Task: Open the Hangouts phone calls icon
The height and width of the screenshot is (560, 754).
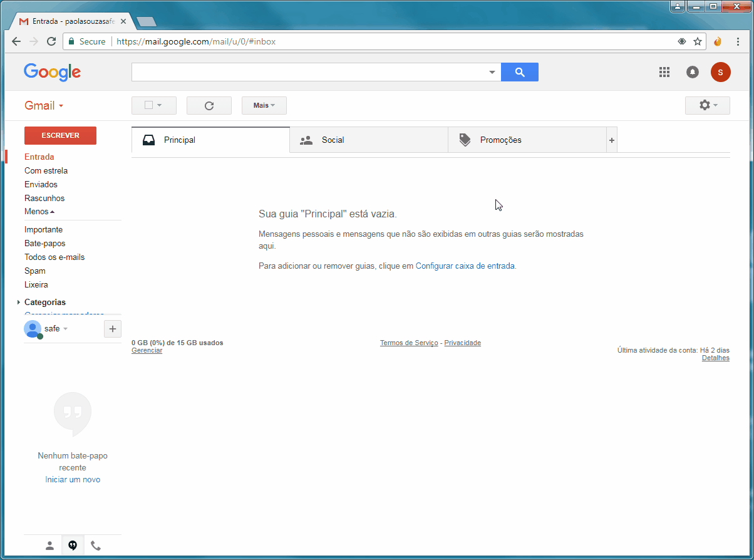Action: coord(96,546)
